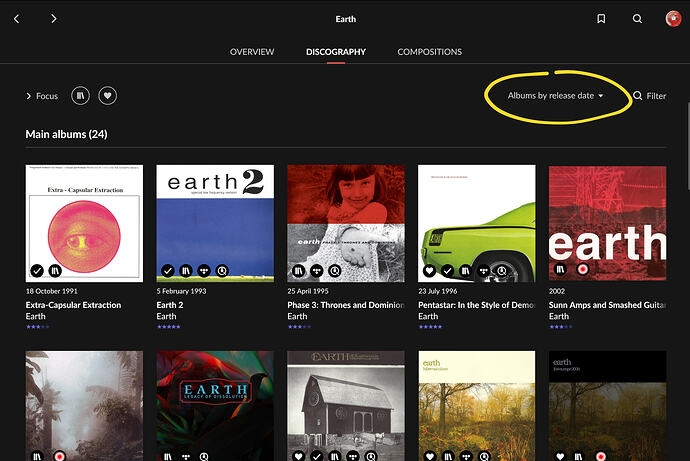The width and height of the screenshot is (690, 461).
Task: Open the Compositions tab
Action: click(x=429, y=52)
